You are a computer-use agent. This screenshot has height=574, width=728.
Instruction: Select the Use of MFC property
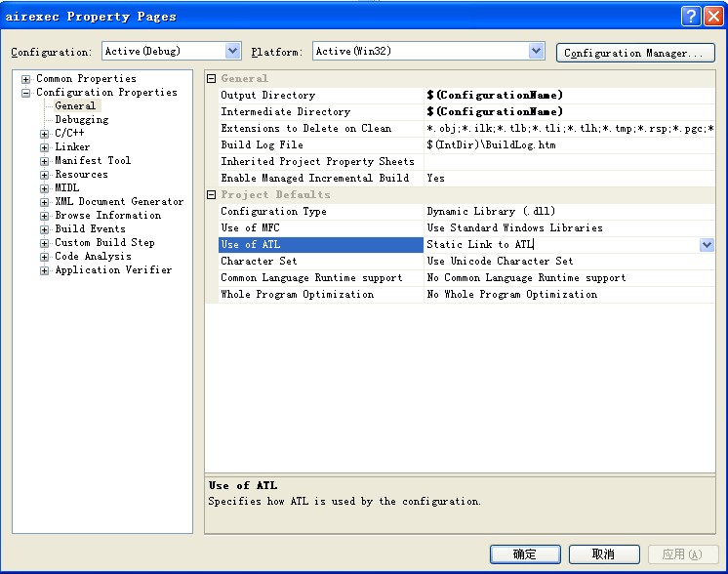click(321, 228)
